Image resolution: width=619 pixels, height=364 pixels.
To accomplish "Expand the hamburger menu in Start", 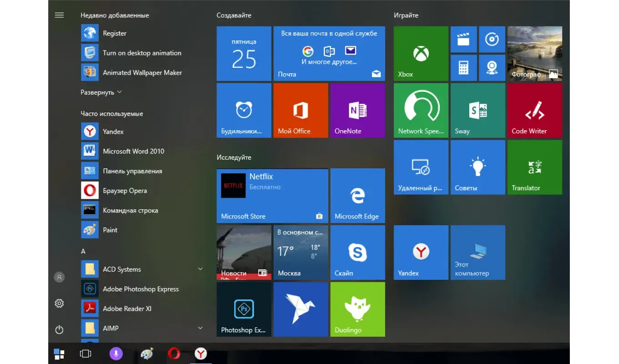I will point(59,15).
